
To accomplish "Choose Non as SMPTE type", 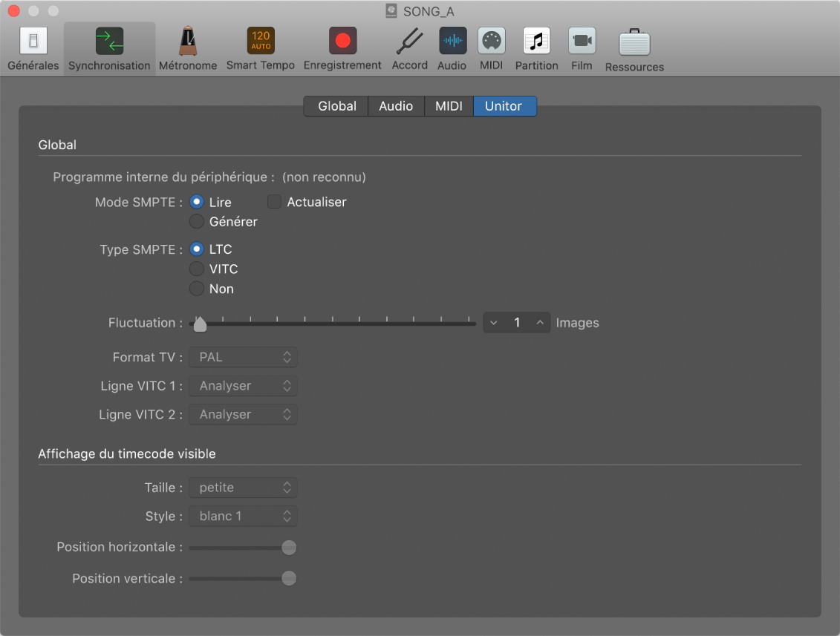I will coord(197,289).
